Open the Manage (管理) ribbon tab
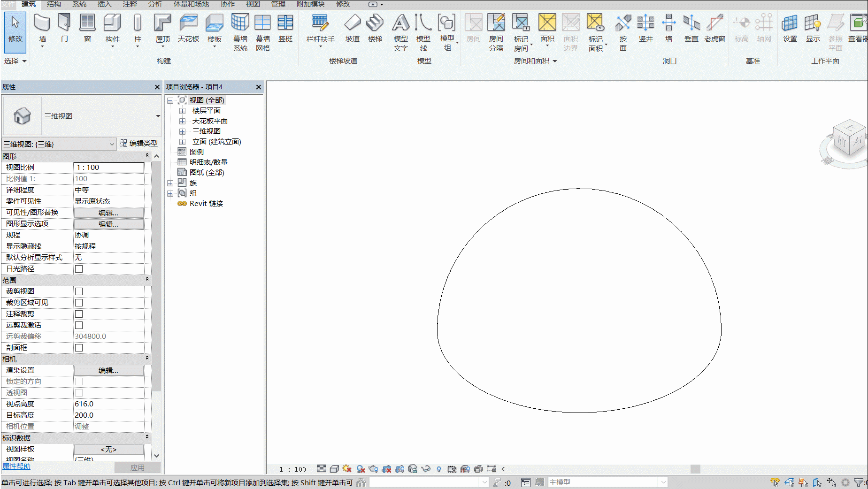868x489 pixels. pyautogui.click(x=278, y=4)
